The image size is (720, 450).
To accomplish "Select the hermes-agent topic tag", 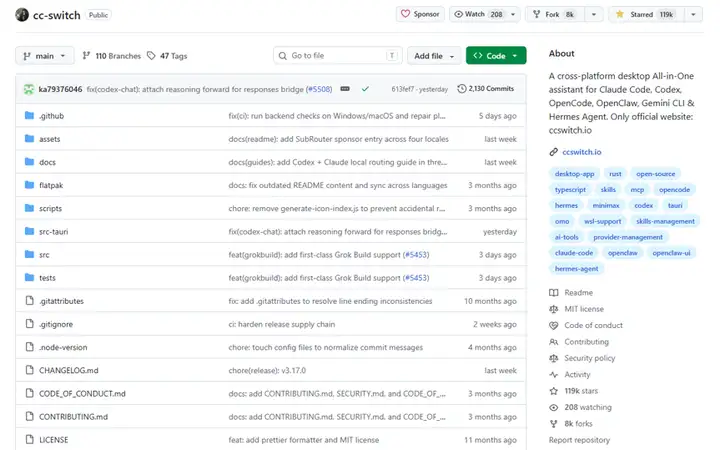I will tap(576, 269).
